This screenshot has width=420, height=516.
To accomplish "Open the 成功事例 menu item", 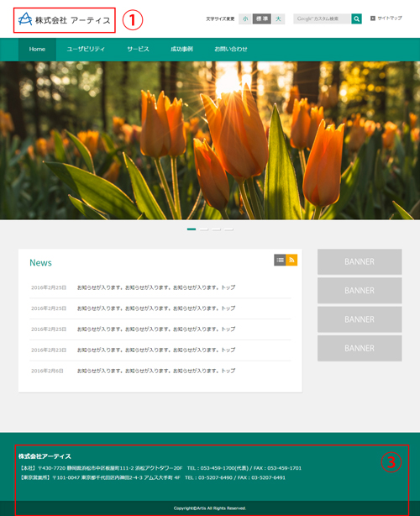I will pos(181,50).
